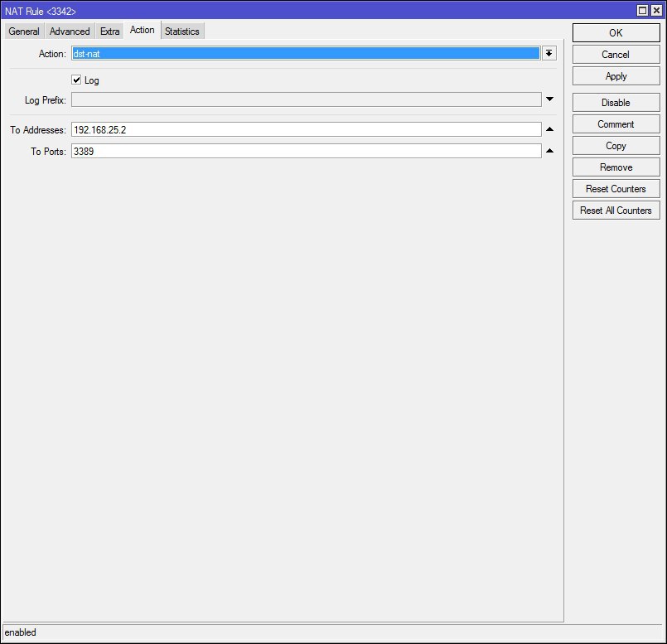Confirm with the OK button
The height and width of the screenshot is (644, 667).
click(x=616, y=33)
